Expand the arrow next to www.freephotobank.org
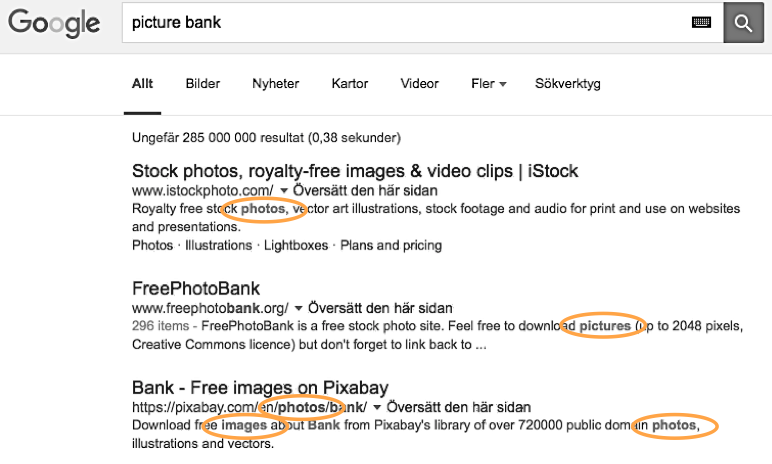 [298, 308]
